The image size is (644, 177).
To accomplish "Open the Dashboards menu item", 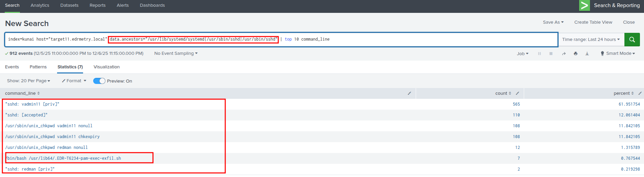I will pos(152,5).
